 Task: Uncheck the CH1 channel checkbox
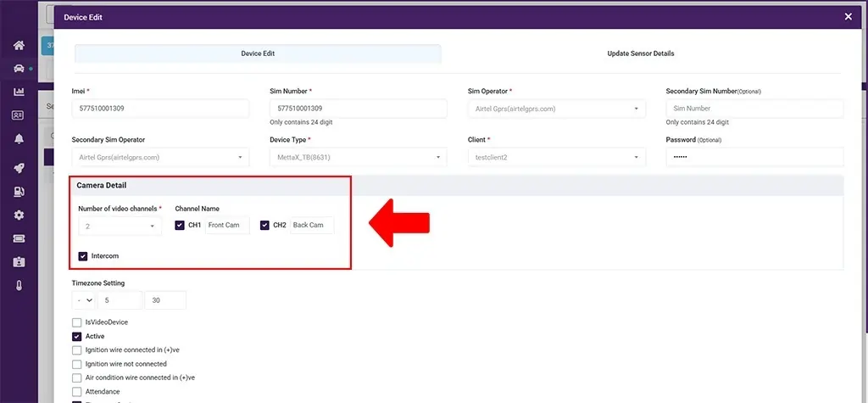180,226
